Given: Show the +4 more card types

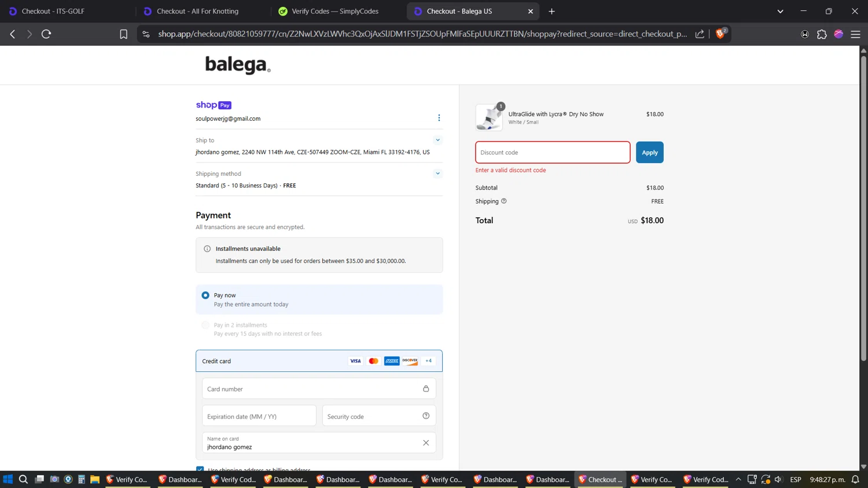Looking at the screenshot, I should pyautogui.click(x=429, y=361).
